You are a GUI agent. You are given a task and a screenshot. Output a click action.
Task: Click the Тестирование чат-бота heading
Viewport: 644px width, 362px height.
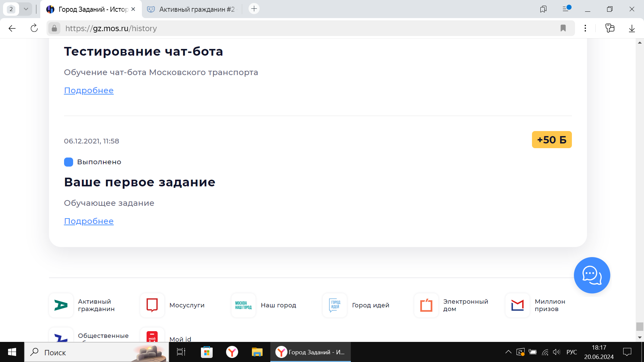point(143,51)
